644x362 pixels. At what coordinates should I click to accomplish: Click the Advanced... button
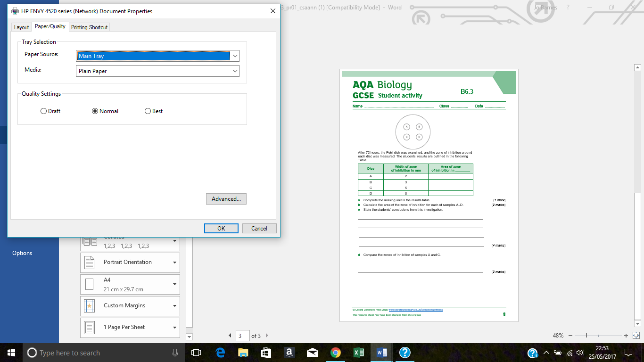coord(226,199)
